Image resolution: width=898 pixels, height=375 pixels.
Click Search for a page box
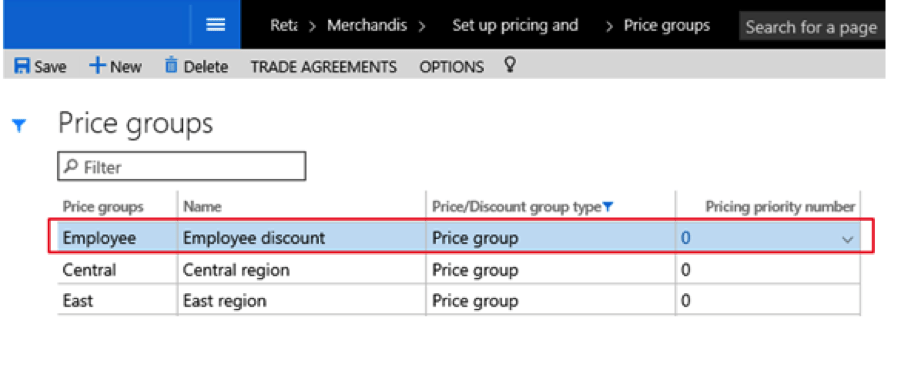coord(811,27)
